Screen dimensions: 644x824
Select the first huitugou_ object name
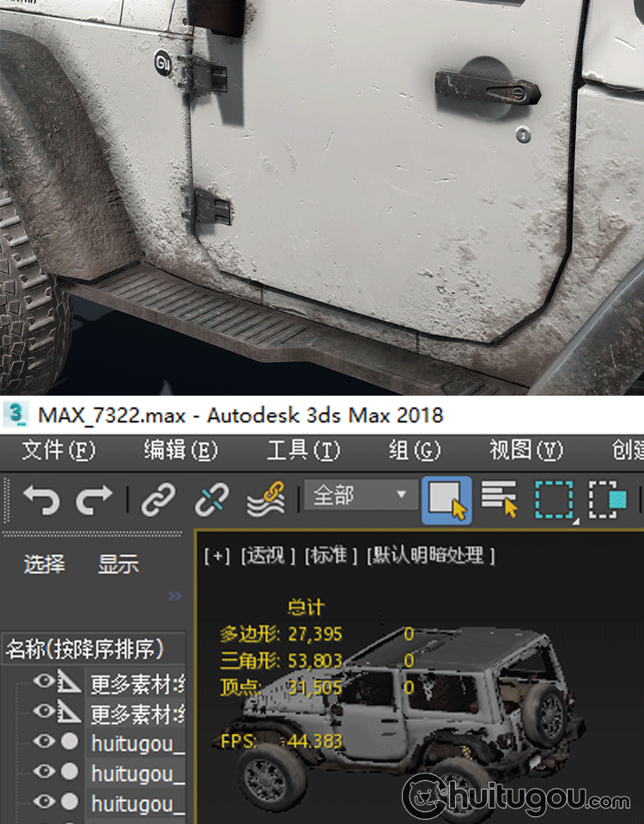click(x=137, y=744)
